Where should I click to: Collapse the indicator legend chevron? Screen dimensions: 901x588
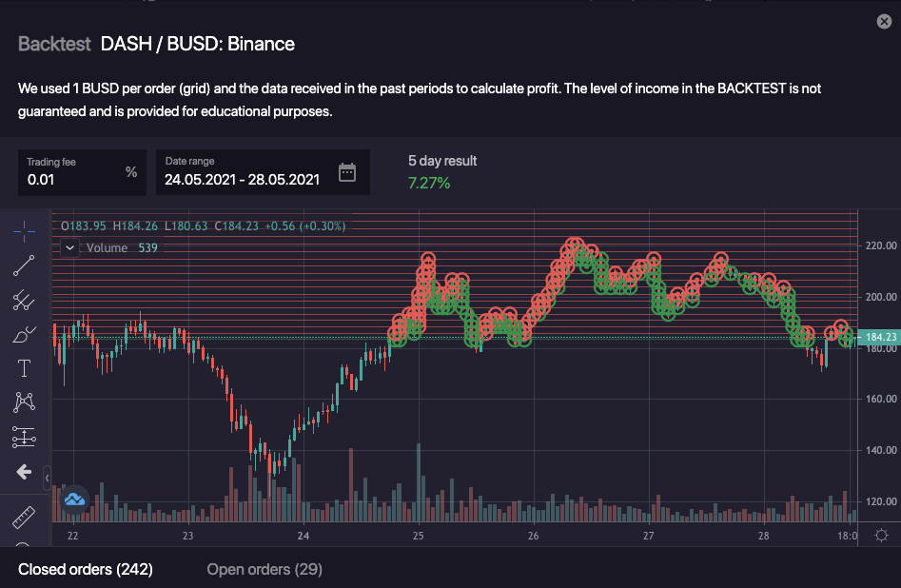click(x=69, y=247)
